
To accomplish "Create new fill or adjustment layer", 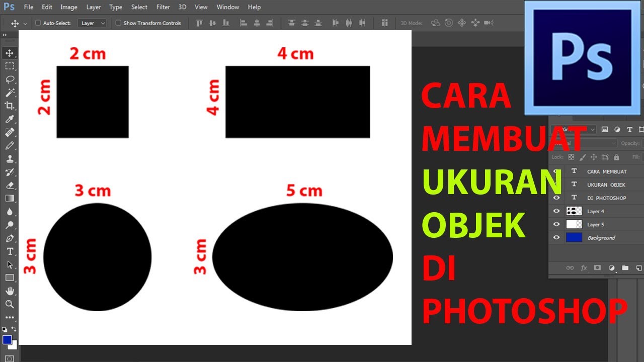I will click(612, 268).
